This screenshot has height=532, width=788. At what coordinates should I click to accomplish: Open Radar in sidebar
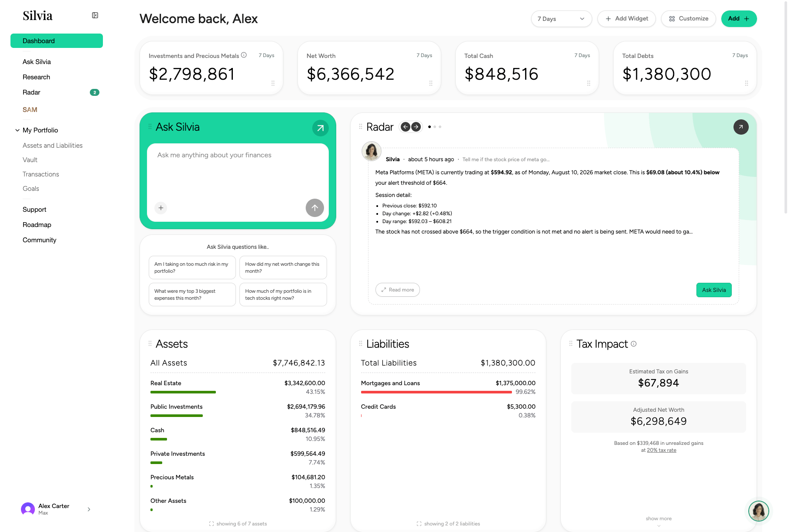coord(31,92)
